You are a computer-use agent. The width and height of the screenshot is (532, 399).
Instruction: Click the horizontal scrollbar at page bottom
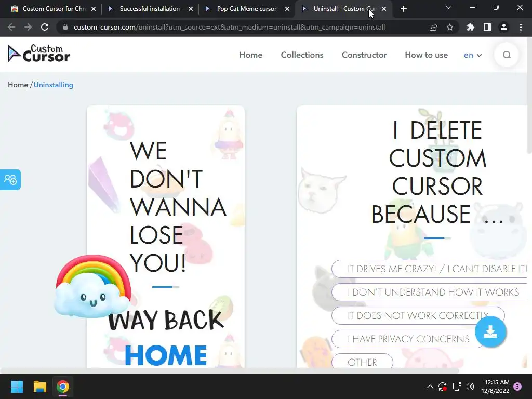pos(229,370)
